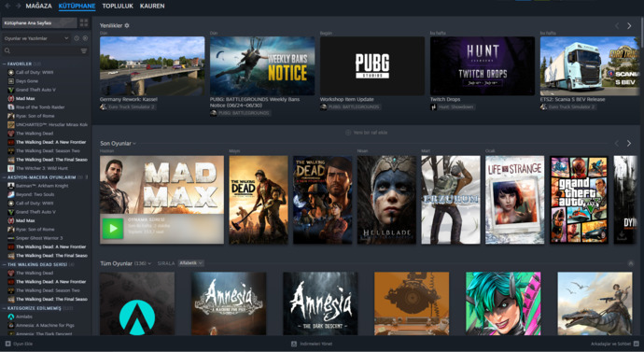Open Yenilikler settings gear
The width and height of the screenshot is (644, 352).
(x=127, y=25)
